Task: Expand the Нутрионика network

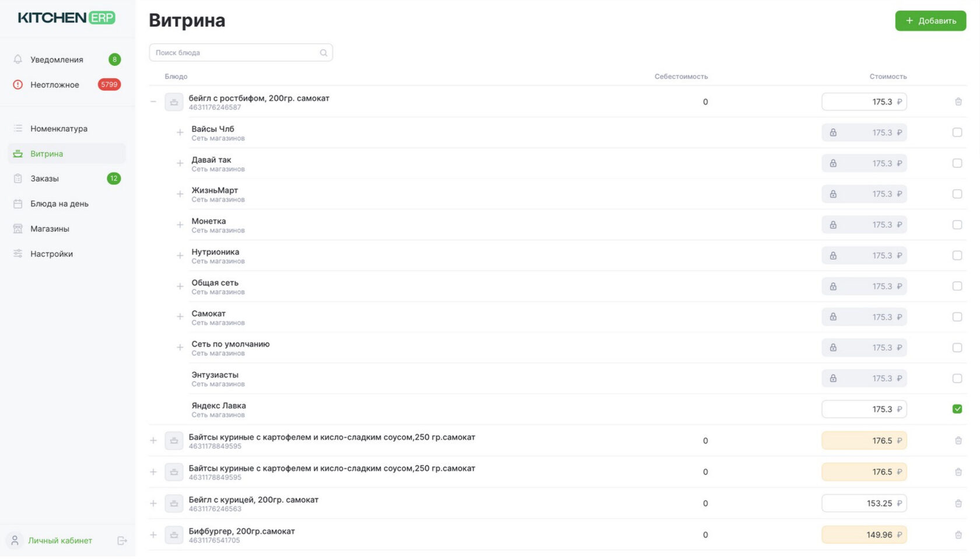Action: point(180,256)
